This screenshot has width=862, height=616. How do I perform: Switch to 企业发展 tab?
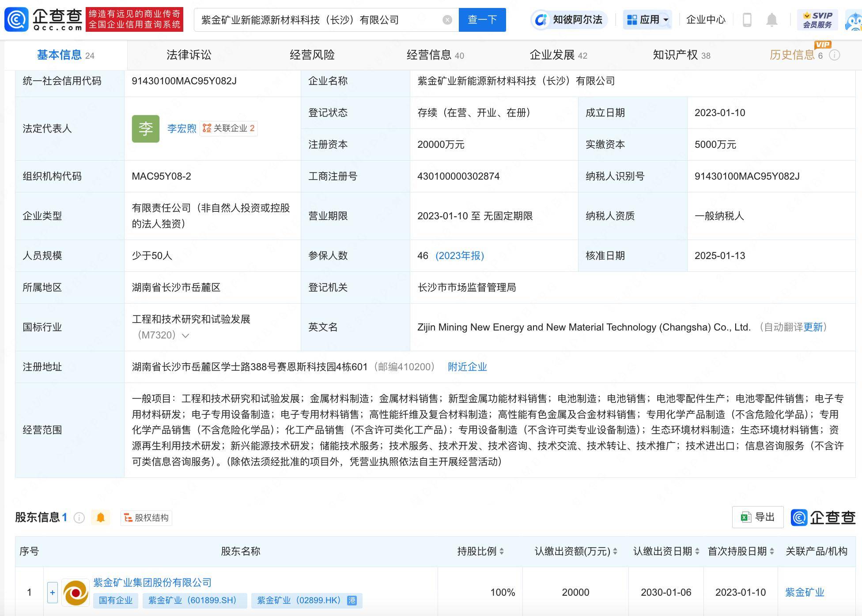click(x=558, y=55)
